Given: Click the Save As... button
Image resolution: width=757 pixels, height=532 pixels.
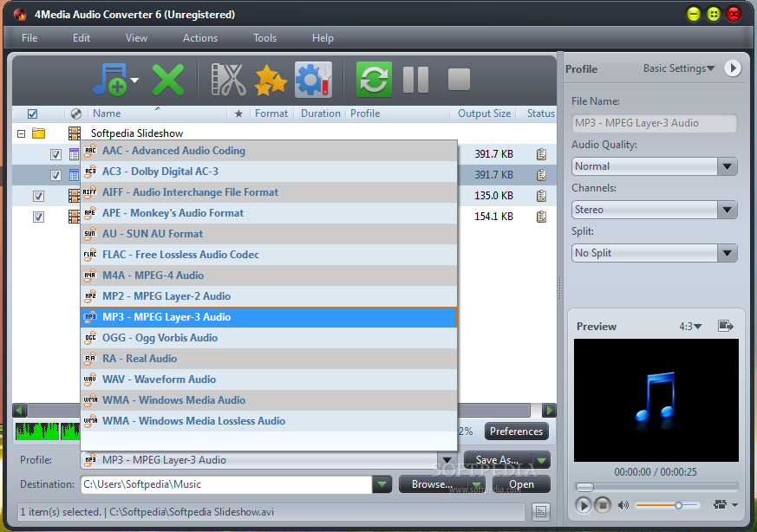Looking at the screenshot, I should click(498, 460).
